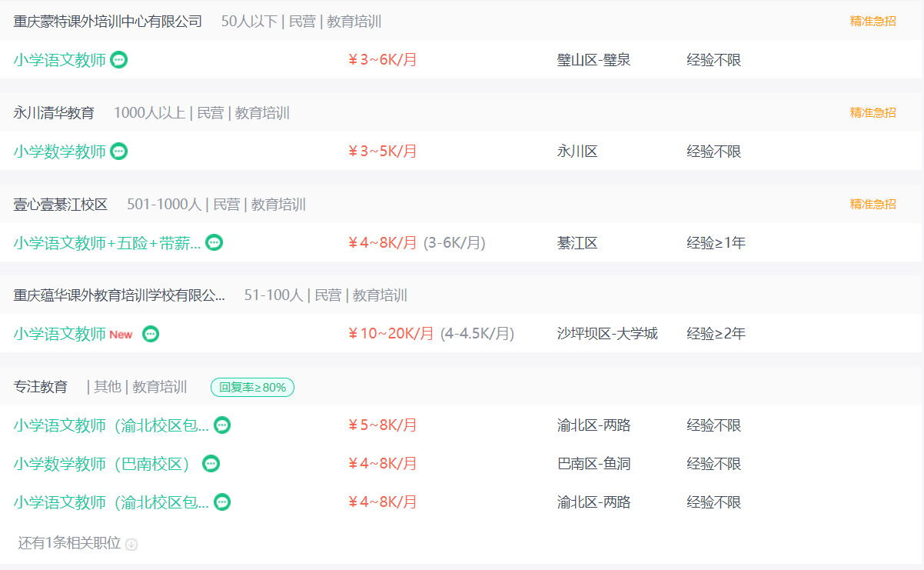Open company 重庆蒙特课外培训中心有限公司

[108, 22]
